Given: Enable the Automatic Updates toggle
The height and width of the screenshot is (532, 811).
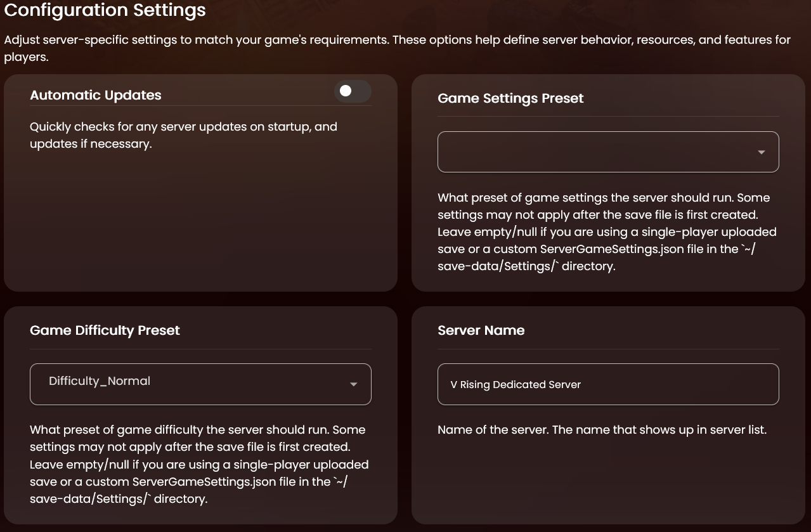Looking at the screenshot, I should click(x=353, y=91).
